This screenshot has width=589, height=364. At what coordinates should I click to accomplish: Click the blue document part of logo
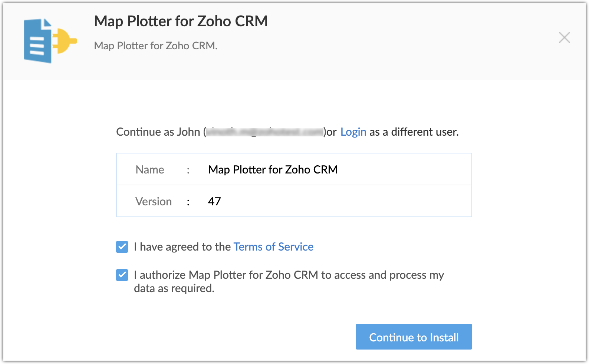[38, 41]
